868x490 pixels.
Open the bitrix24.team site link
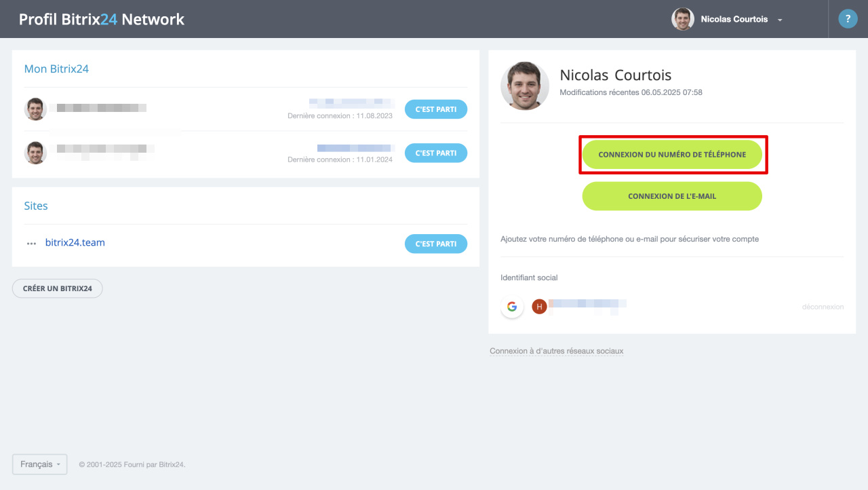click(x=75, y=242)
